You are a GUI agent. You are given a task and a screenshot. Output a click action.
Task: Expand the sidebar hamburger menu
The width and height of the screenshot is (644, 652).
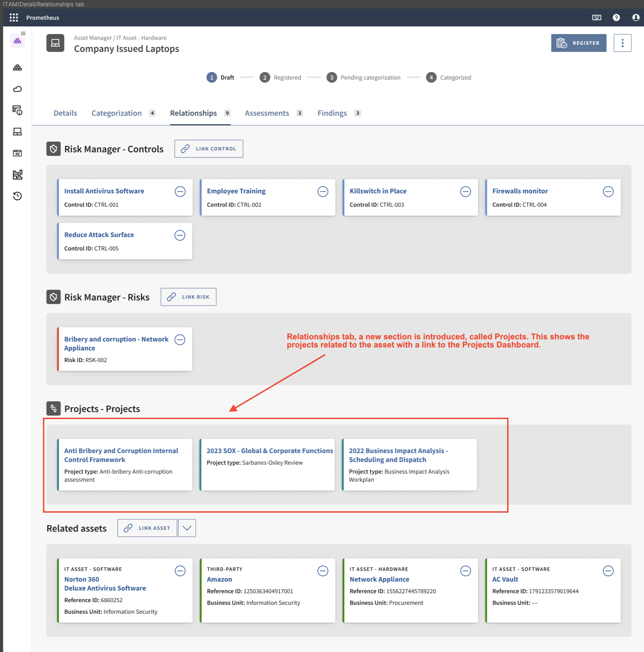pos(23,33)
